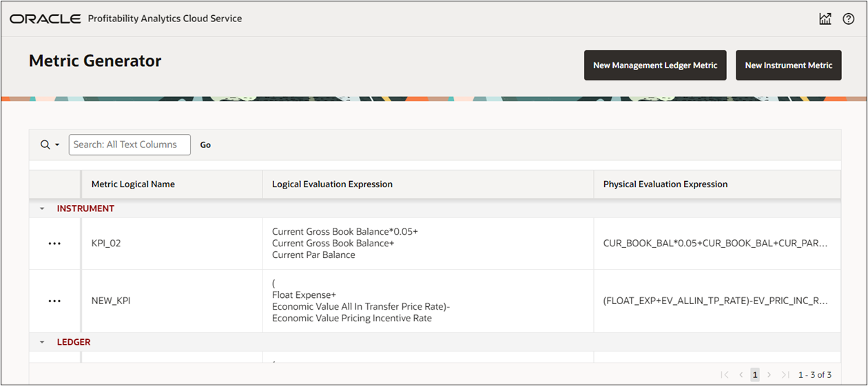Select the NEW_KPI metric name cell
868x386 pixels.
click(172, 301)
